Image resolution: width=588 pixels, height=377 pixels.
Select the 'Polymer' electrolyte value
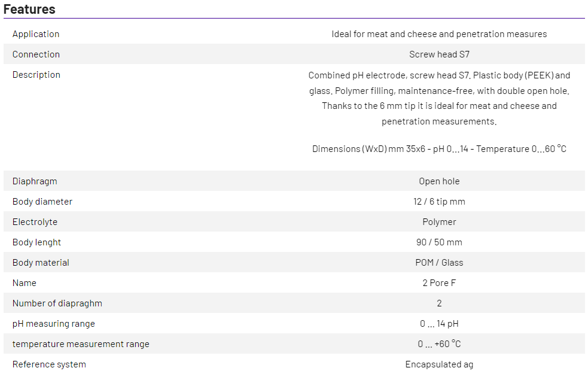click(x=439, y=222)
